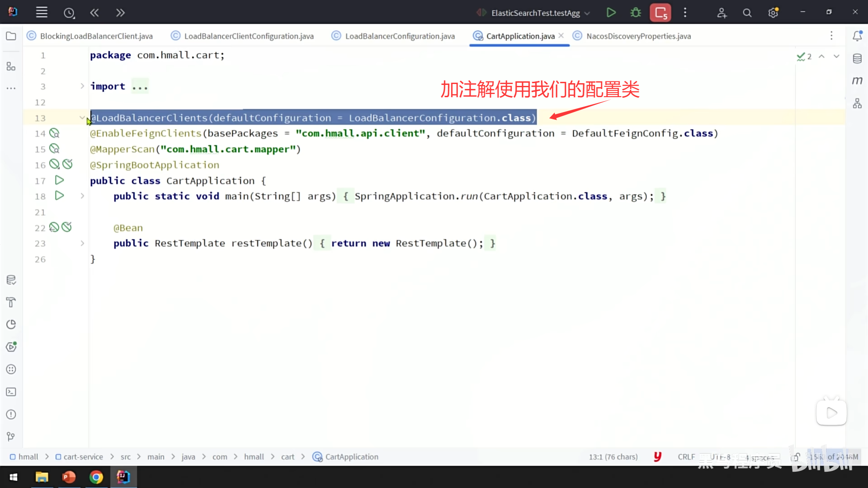The image size is (868, 488).
Task: Toggle read-only lock in status bar
Action: (796, 457)
